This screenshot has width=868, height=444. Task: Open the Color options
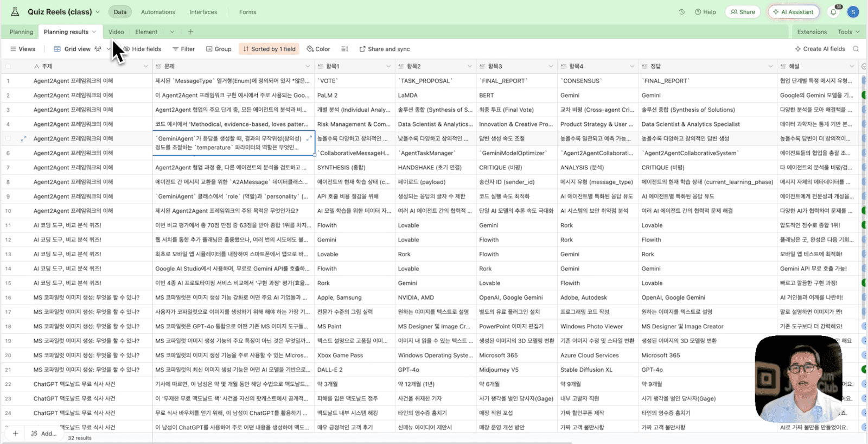click(x=318, y=49)
